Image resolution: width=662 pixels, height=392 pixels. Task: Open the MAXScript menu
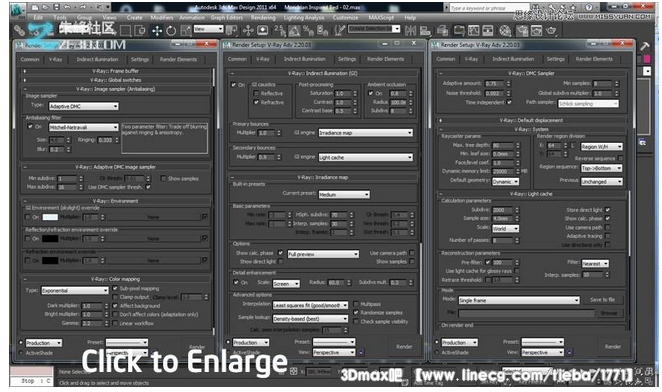click(x=381, y=18)
